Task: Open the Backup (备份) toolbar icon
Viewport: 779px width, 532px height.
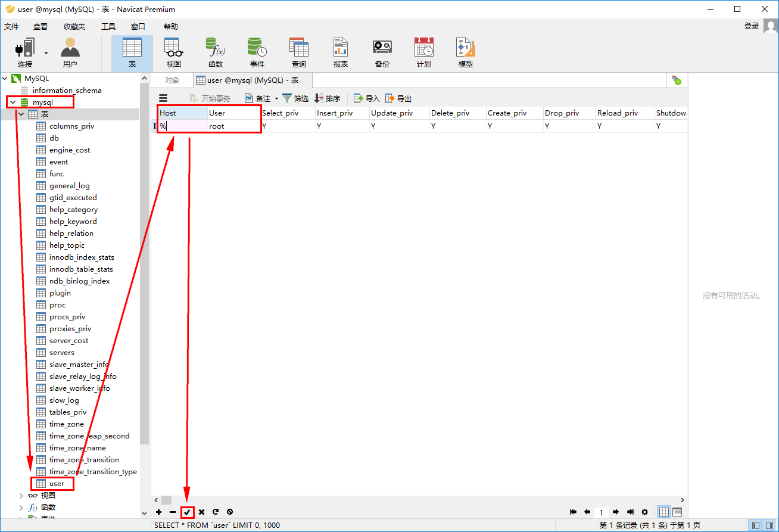Action: pos(382,53)
